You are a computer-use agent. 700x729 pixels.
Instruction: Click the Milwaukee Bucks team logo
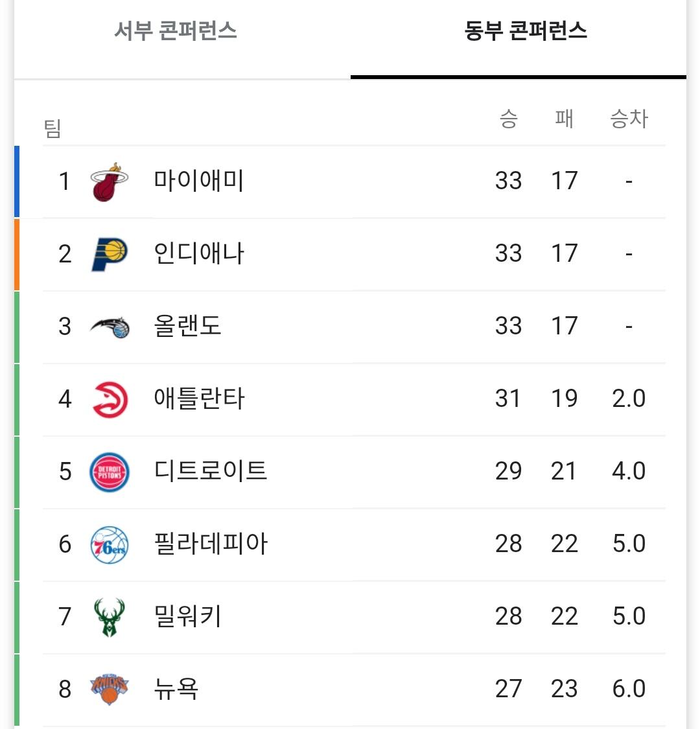tap(109, 617)
